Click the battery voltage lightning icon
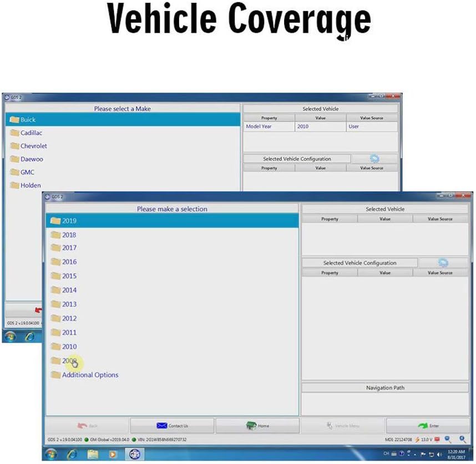476x464 pixels. coord(417,440)
